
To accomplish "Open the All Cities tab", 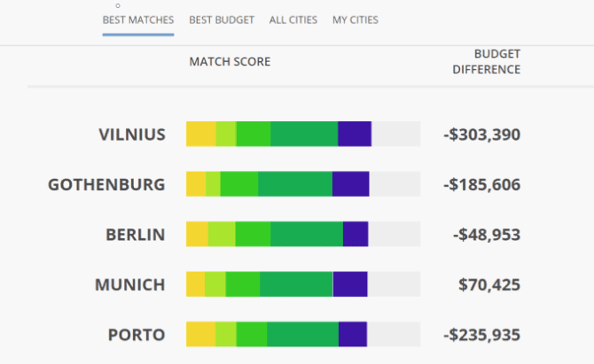I will [x=293, y=20].
